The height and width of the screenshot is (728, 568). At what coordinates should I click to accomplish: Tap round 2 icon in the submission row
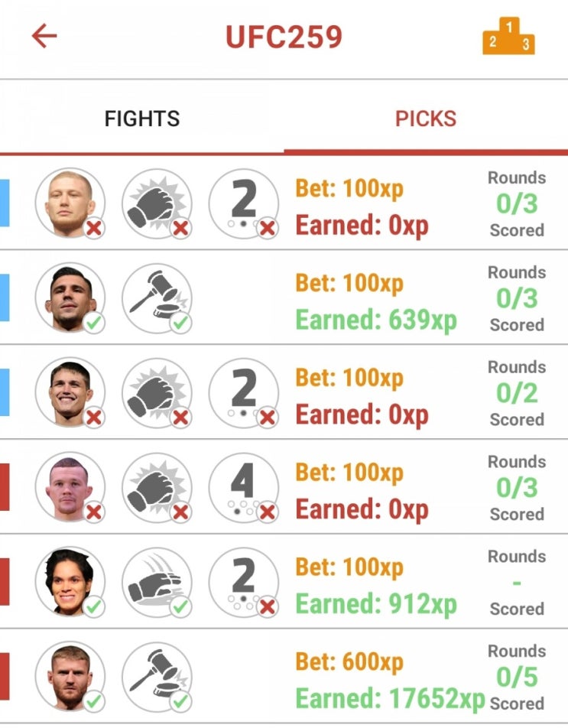[244, 582]
